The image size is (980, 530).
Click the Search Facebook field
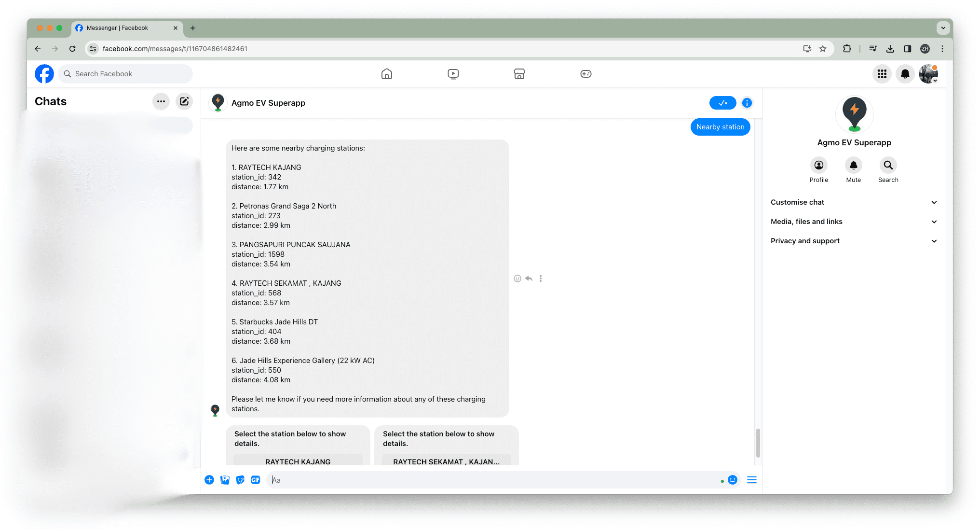125,74
